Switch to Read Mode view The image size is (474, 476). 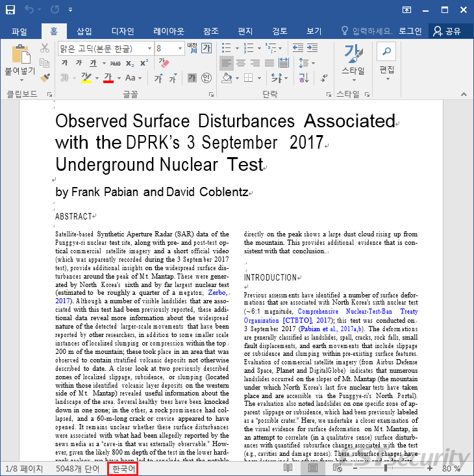click(288, 468)
